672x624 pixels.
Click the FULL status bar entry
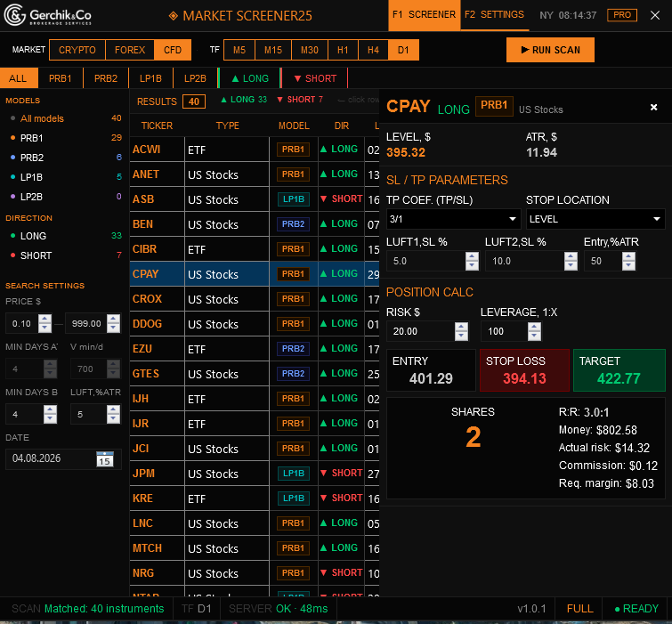pos(579,609)
